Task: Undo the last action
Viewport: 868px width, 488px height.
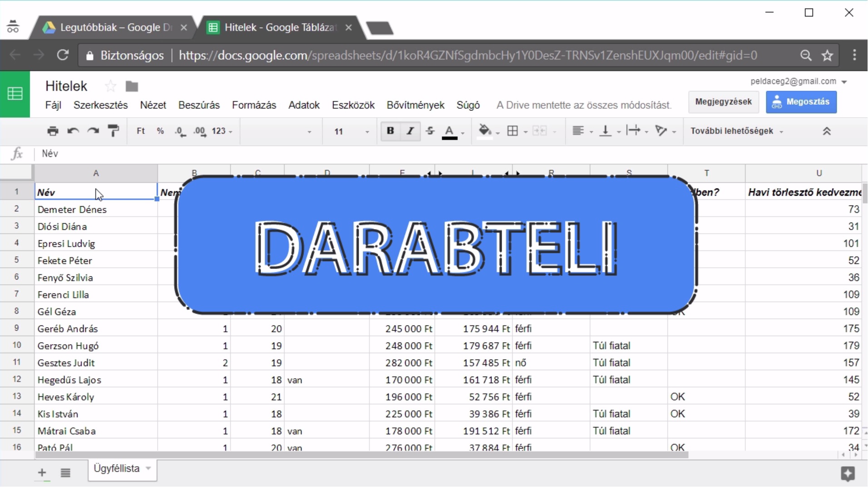Action: pos(73,131)
